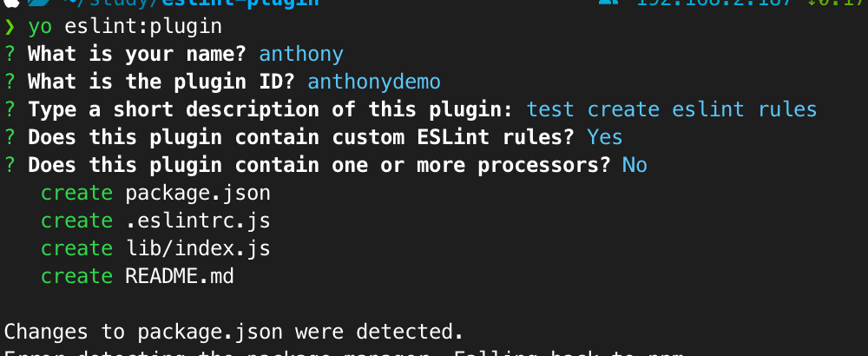Screen dimensions: 868x356
Task: Click the 'Changes to package.json were detected' line
Action: coord(233,332)
